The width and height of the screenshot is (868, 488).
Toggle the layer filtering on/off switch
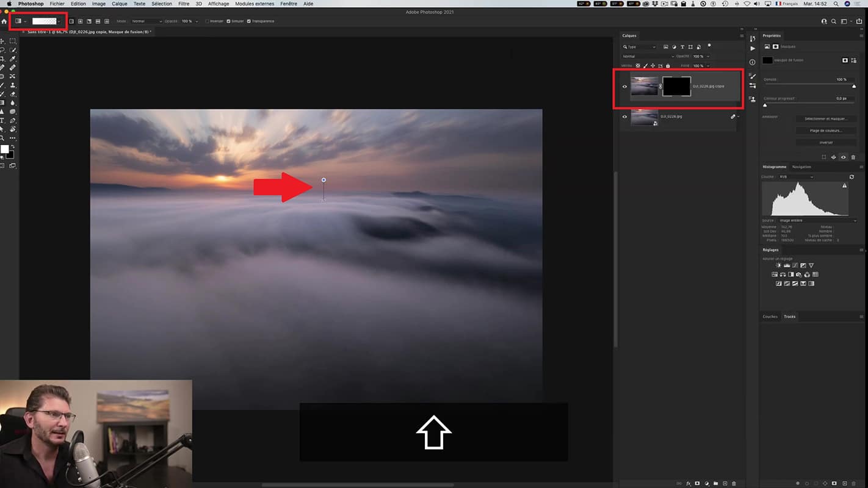tap(709, 45)
